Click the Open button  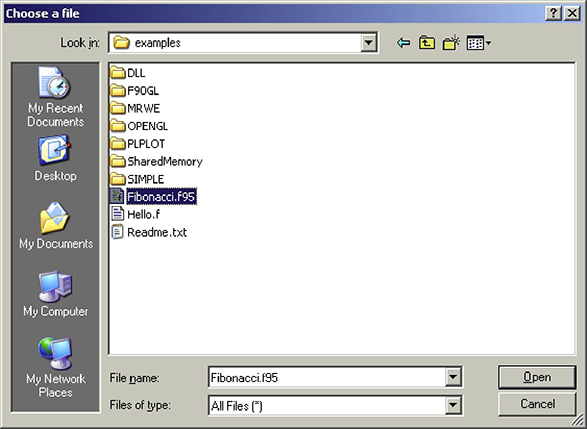(537, 377)
